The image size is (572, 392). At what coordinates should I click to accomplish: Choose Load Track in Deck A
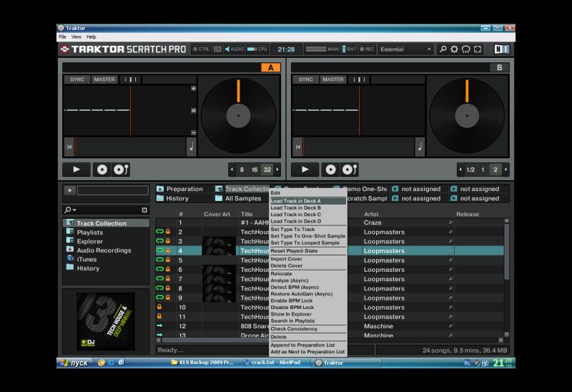(308, 201)
